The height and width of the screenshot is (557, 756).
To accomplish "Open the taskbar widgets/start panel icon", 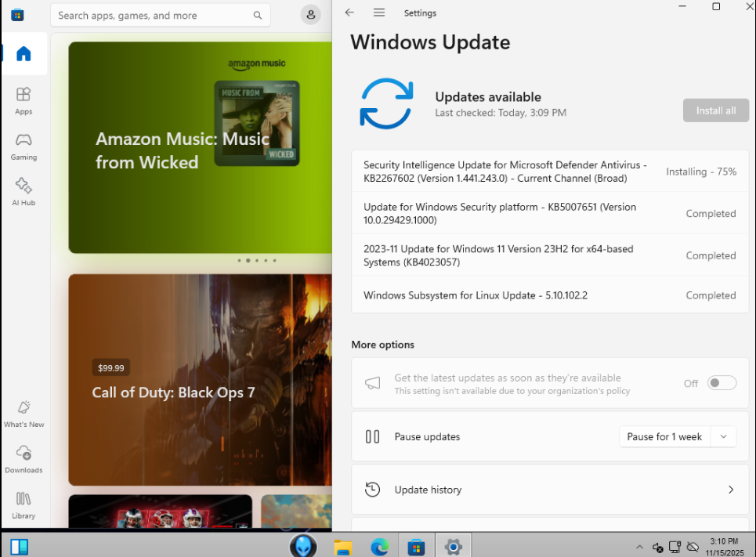I will (x=20, y=547).
